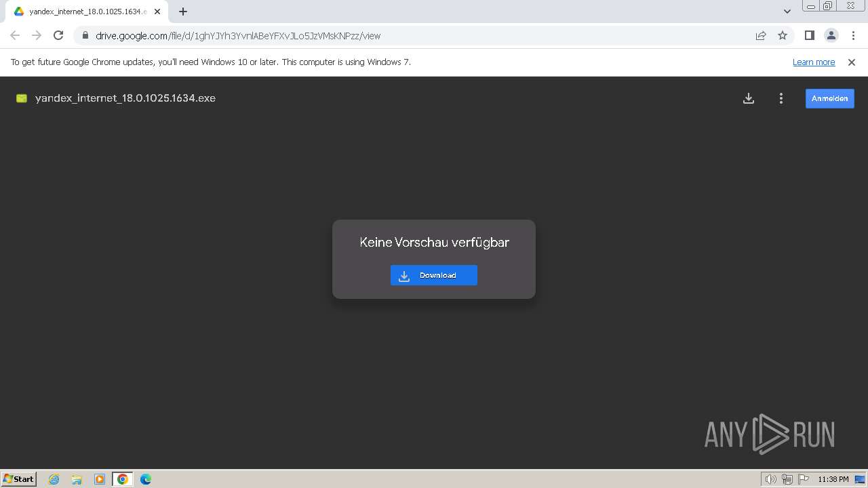Click the file name yandex_internet_18.0.1025.1634.exe
The height and width of the screenshot is (488, 868).
pyautogui.click(x=125, y=98)
